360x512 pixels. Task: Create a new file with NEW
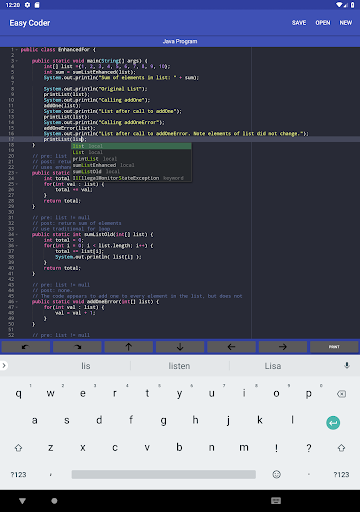pyautogui.click(x=346, y=23)
